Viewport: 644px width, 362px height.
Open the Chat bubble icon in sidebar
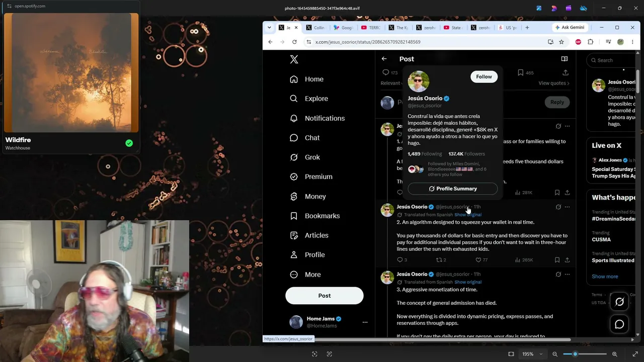click(x=294, y=138)
